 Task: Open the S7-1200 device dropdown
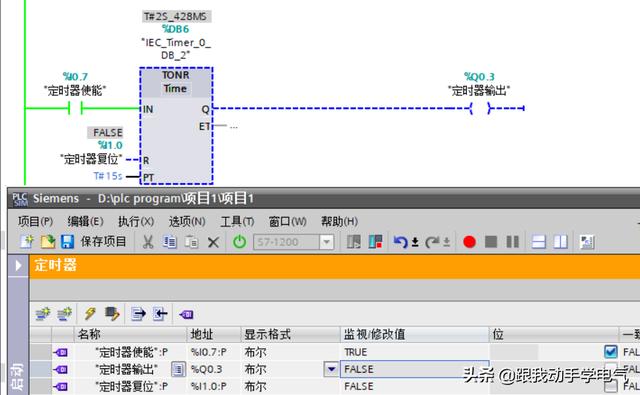[x=326, y=242]
